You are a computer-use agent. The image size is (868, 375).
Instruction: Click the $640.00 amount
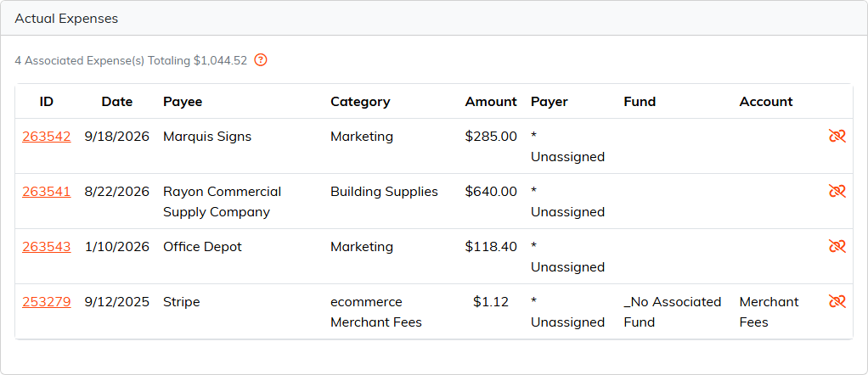coord(491,192)
